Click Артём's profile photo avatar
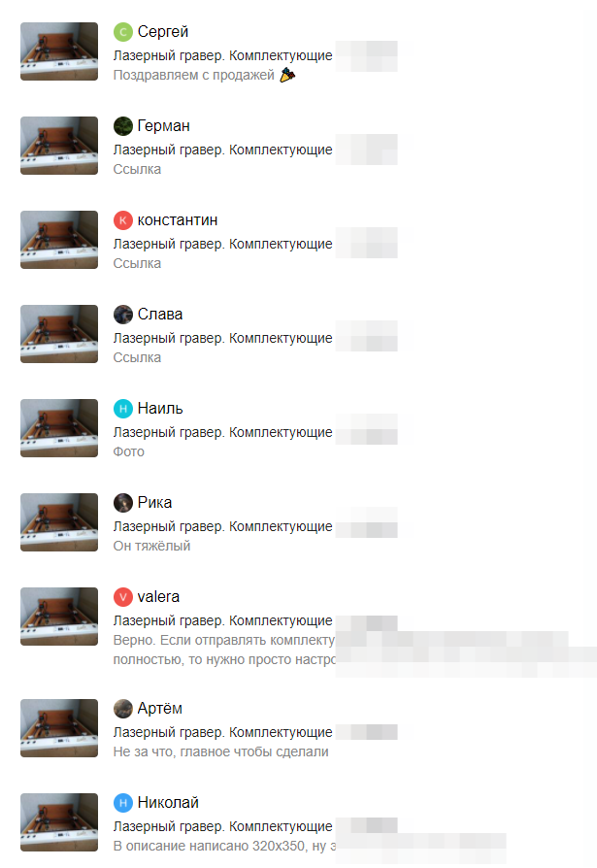This screenshot has width=597, height=868. click(x=123, y=709)
